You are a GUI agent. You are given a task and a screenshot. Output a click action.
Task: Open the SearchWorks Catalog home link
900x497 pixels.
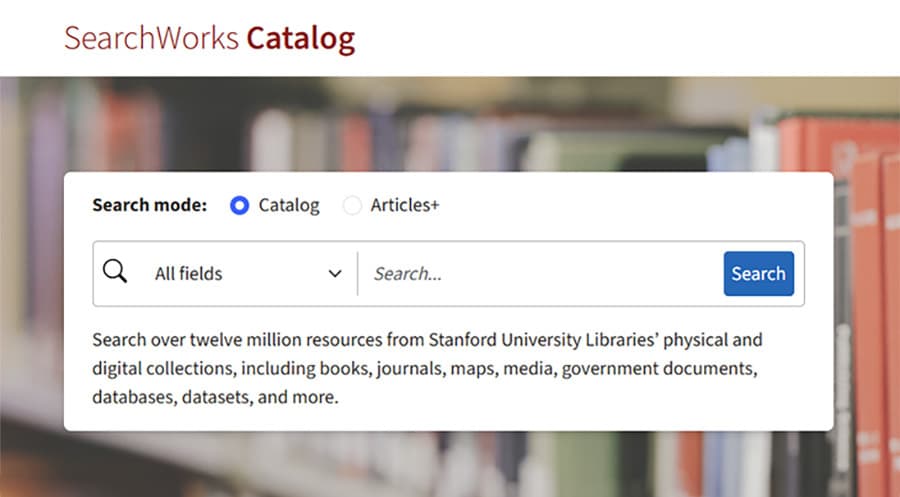pos(209,38)
